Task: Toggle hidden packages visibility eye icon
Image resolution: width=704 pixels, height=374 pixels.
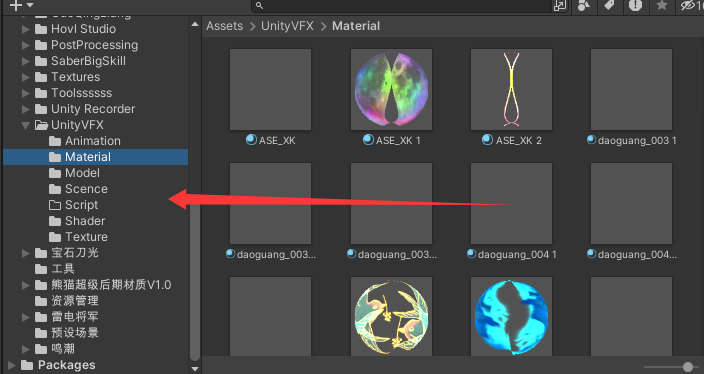Action: [x=692, y=6]
